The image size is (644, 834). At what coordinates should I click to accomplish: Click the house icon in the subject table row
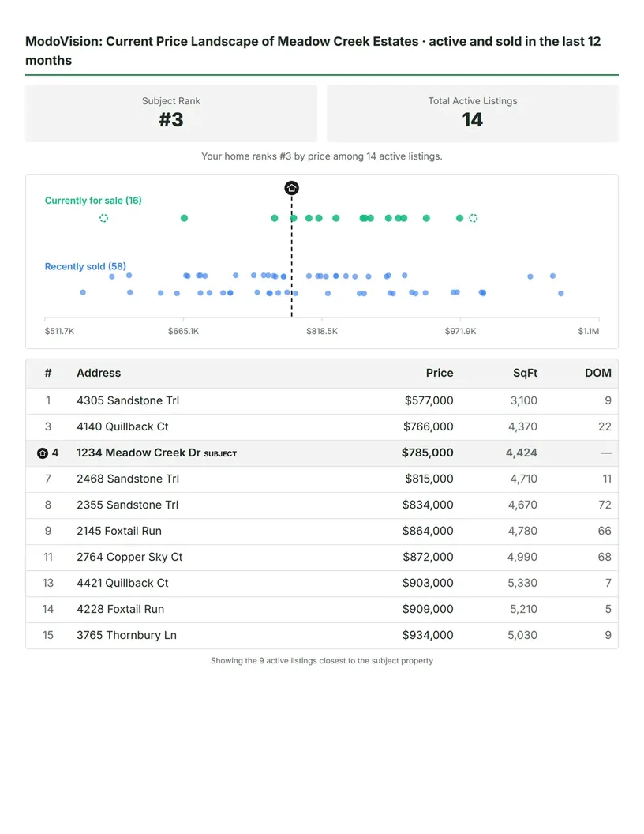43,453
